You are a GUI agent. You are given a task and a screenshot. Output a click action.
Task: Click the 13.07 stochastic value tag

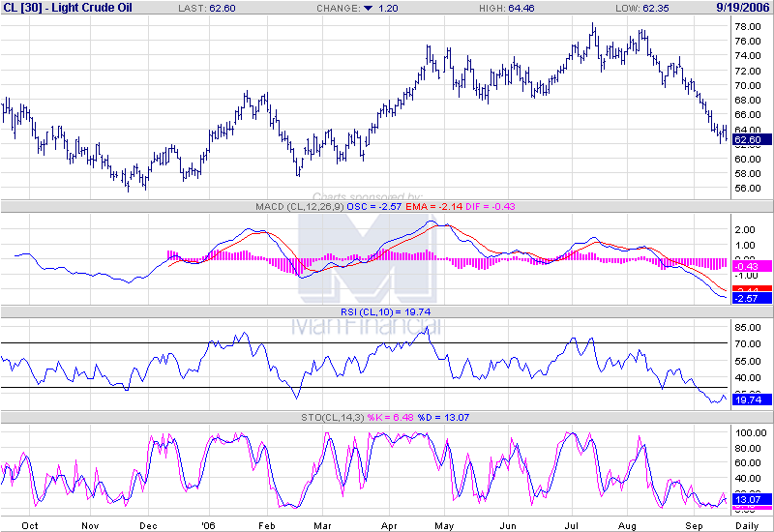tap(751, 498)
